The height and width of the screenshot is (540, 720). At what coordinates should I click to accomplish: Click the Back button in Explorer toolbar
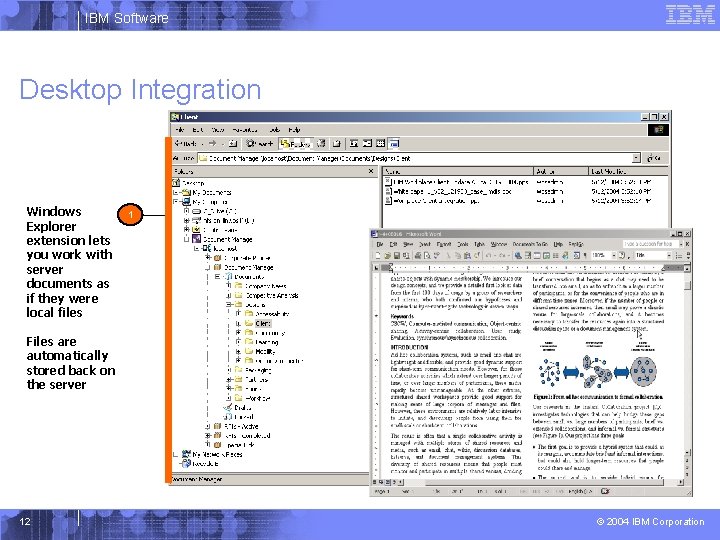[x=186, y=144]
